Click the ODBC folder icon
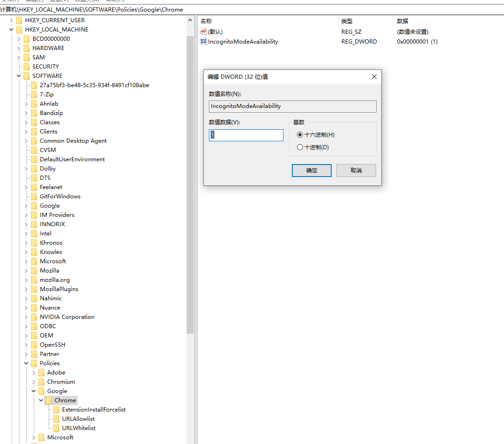Screen dimensions: 504x444 pyautogui.click(x=34, y=326)
